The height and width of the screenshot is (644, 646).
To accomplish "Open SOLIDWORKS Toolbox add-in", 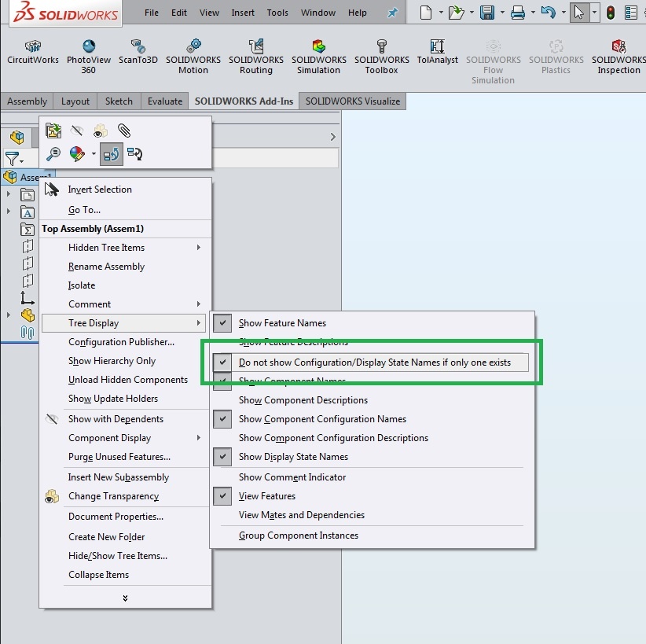I will click(381, 57).
